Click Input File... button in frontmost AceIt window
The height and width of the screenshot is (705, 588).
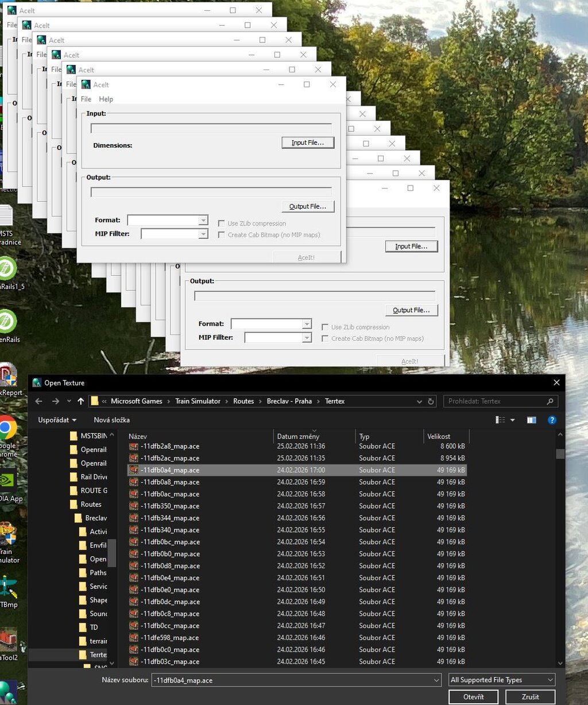point(308,142)
